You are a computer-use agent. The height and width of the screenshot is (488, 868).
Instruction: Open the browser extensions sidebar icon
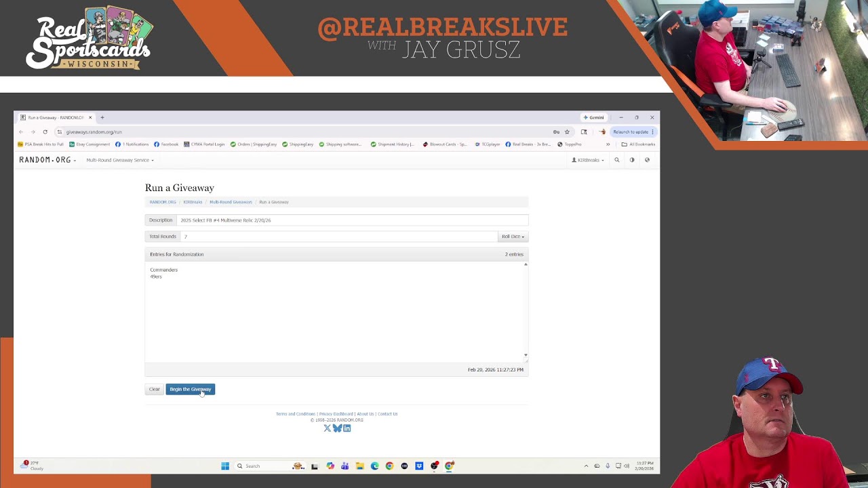tap(584, 132)
